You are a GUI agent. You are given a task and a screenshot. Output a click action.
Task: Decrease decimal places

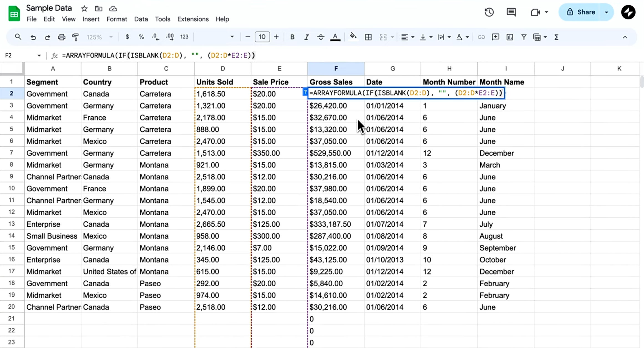(156, 37)
